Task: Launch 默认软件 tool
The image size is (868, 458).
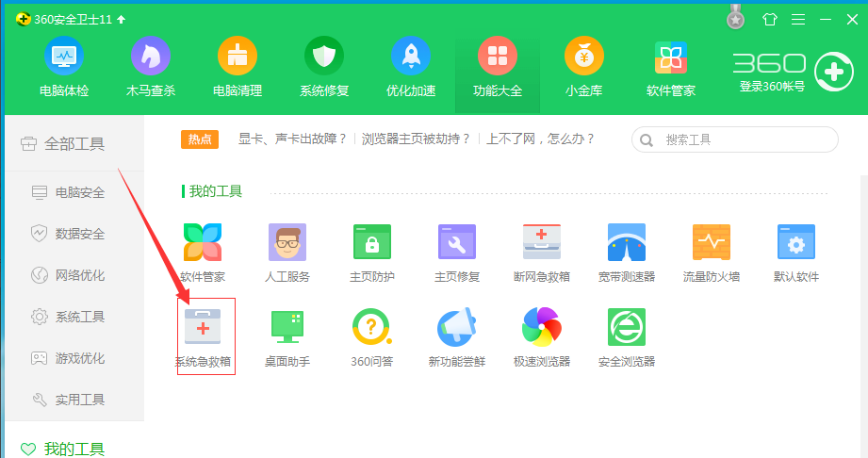Action: tap(796, 254)
